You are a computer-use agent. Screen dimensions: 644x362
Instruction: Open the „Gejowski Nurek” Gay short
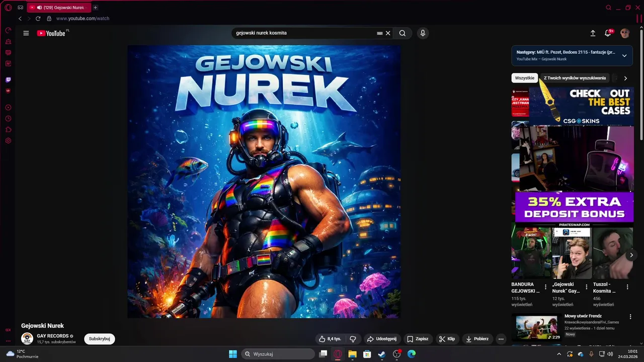pyautogui.click(x=572, y=253)
